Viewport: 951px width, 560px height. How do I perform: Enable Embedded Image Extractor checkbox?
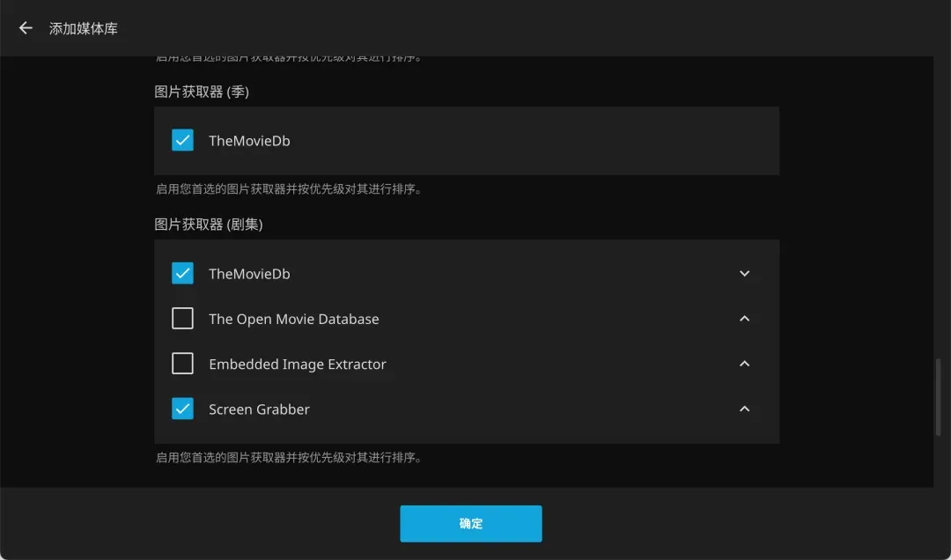coord(182,364)
